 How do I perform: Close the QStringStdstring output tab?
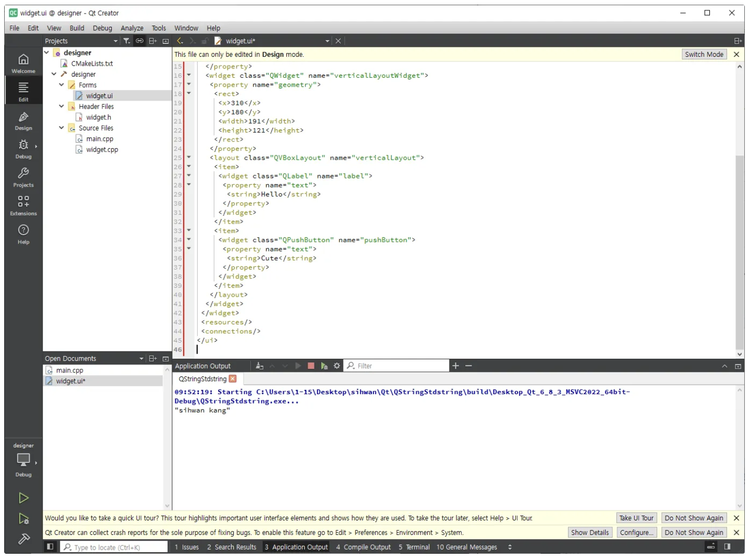pyautogui.click(x=233, y=379)
